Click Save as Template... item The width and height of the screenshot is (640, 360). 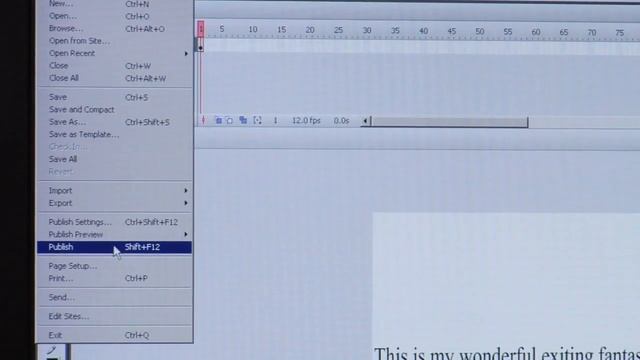113,134
